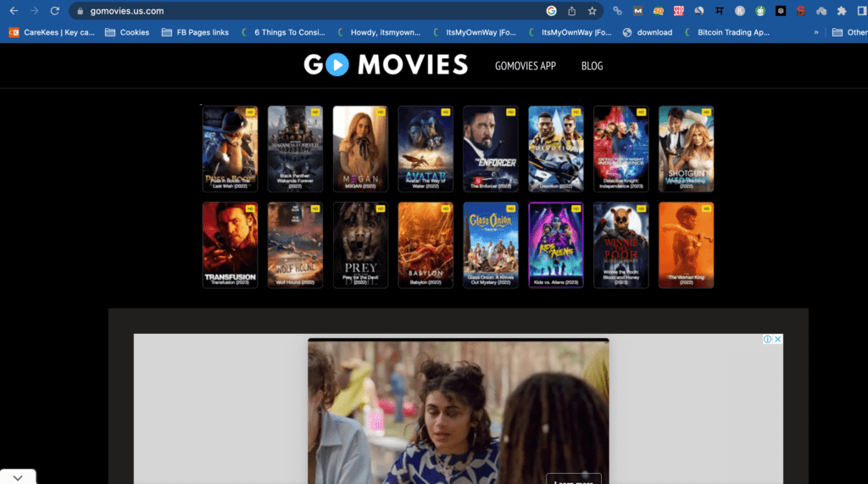Viewport: 868px width, 484px height.
Task: Open the download bookmark
Action: click(648, 32)
